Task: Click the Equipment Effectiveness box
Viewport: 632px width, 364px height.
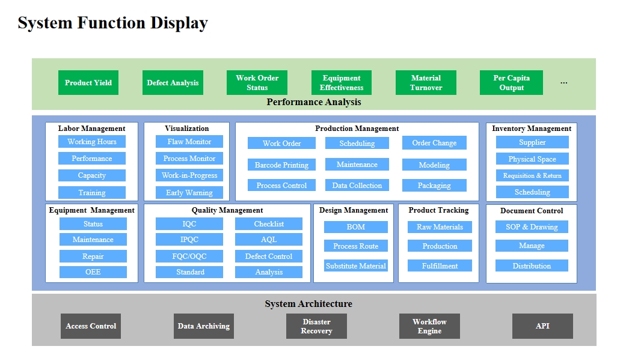Action: coord(341,83)
